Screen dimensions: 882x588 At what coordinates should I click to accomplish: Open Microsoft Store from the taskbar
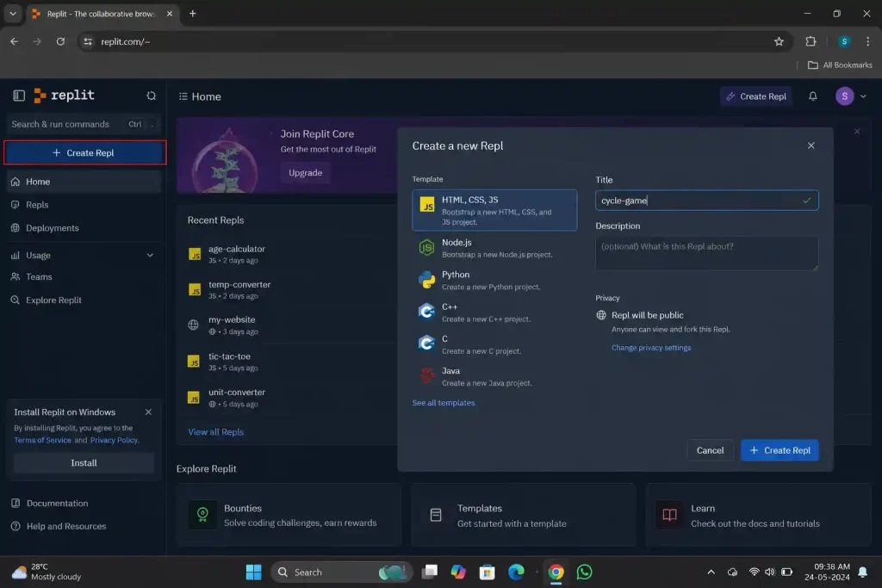click(487, 573)
